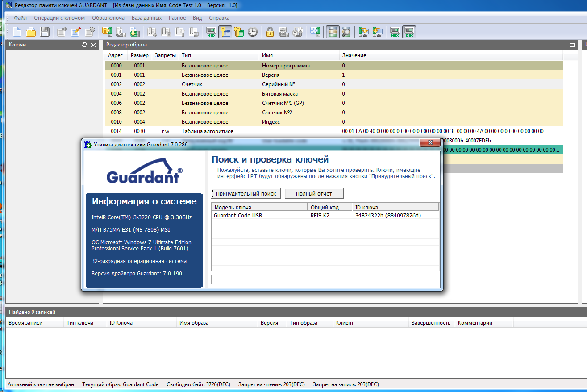Screen dimensions: 587x392
Task: Switch value display to HEX
Action: 395,32
